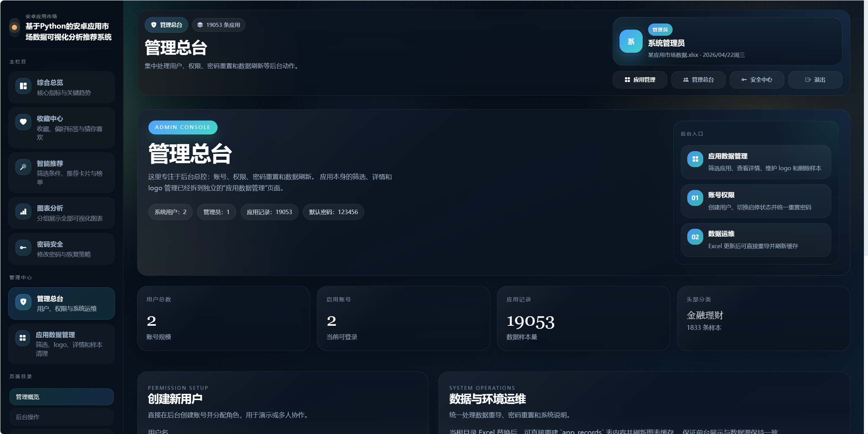Click the 01 badge for 账号权限
868x434 pixels.
coord(695,198)
